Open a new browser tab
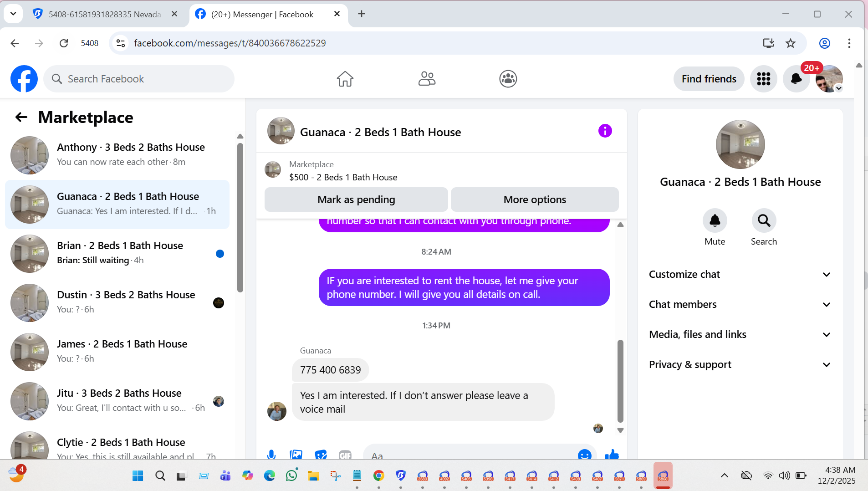This screenshot has width=868, height=491. tap(362, 14)
